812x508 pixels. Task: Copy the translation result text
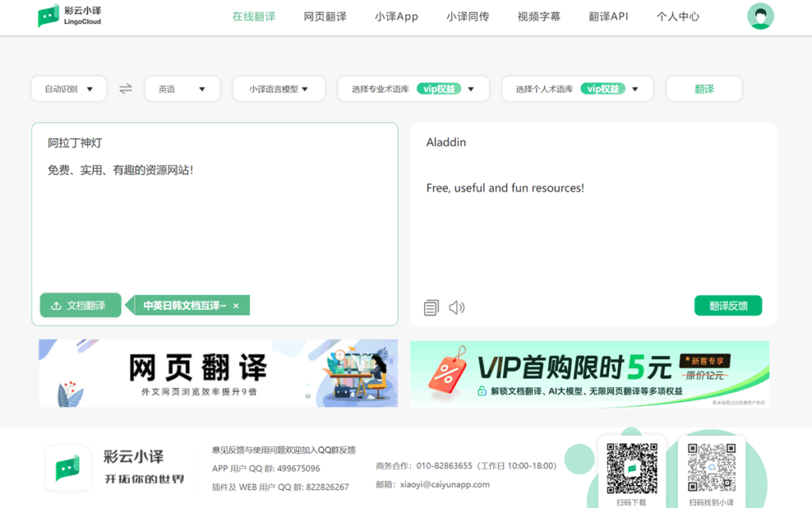click(x=431, y=307)
